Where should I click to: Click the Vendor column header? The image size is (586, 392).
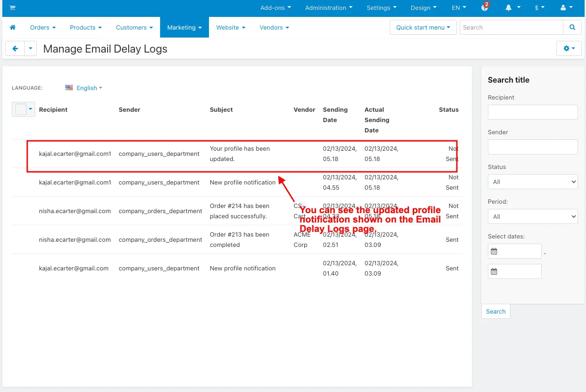coord(304,109)
